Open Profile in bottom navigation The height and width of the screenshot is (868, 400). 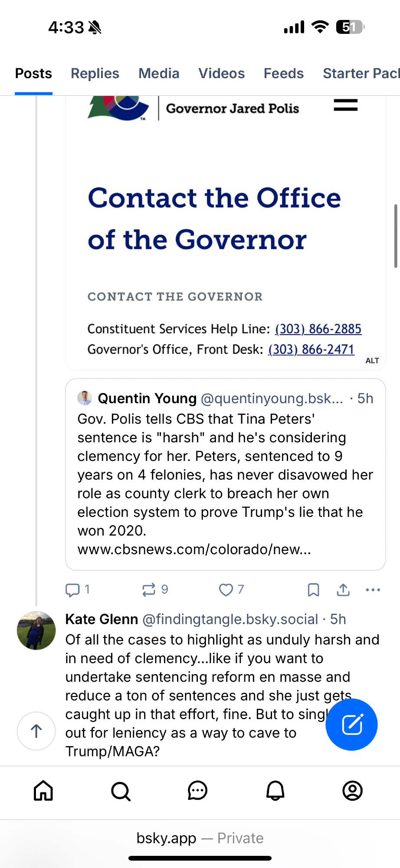(352, 791)
